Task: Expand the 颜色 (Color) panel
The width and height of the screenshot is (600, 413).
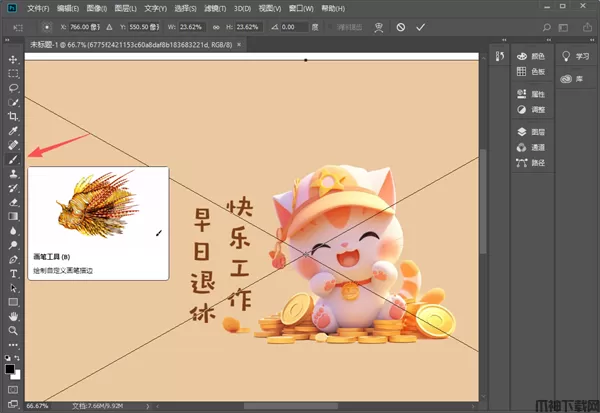Action: 530,57
